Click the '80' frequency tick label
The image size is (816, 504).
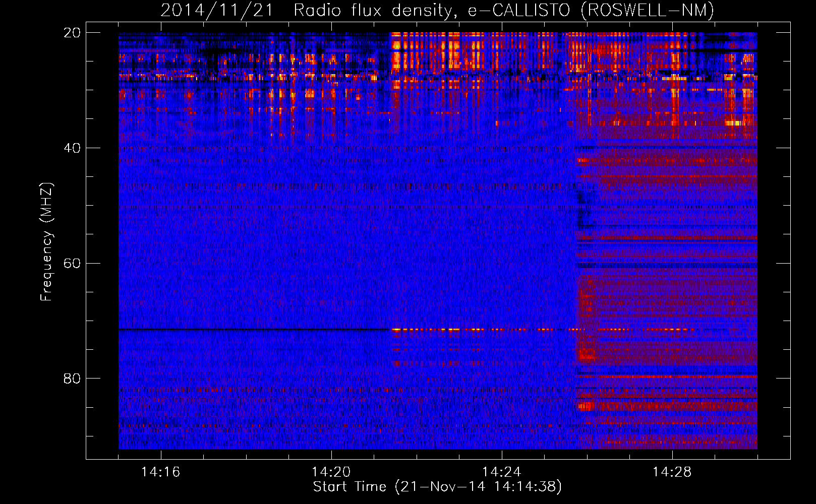point(72,379)
